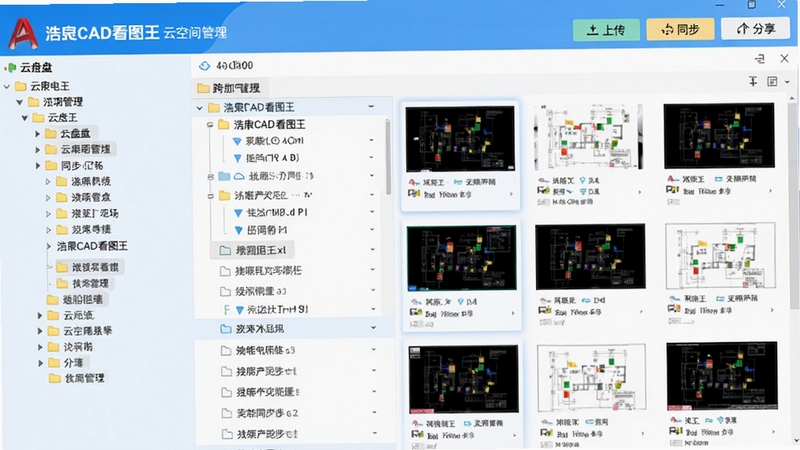This screenshot has width=800, height=450.
Task: Open the top-right black drawing thumbnail
Action: click(719, 135)
